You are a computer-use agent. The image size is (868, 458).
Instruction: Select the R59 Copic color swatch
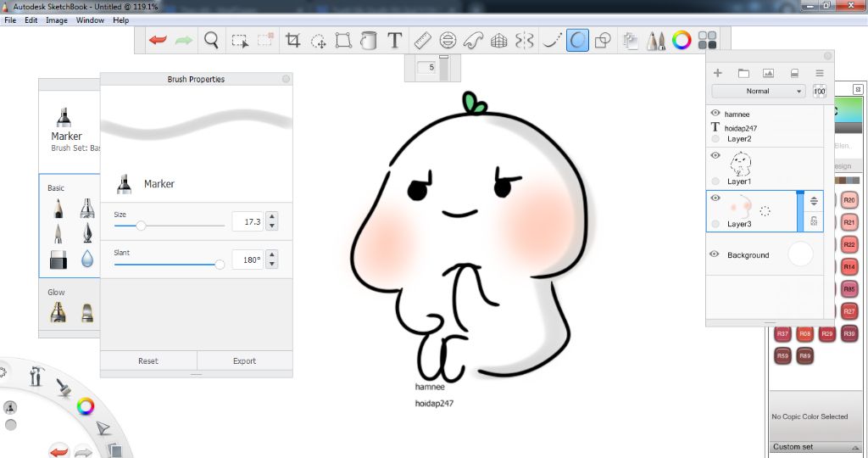click(782, 356)
